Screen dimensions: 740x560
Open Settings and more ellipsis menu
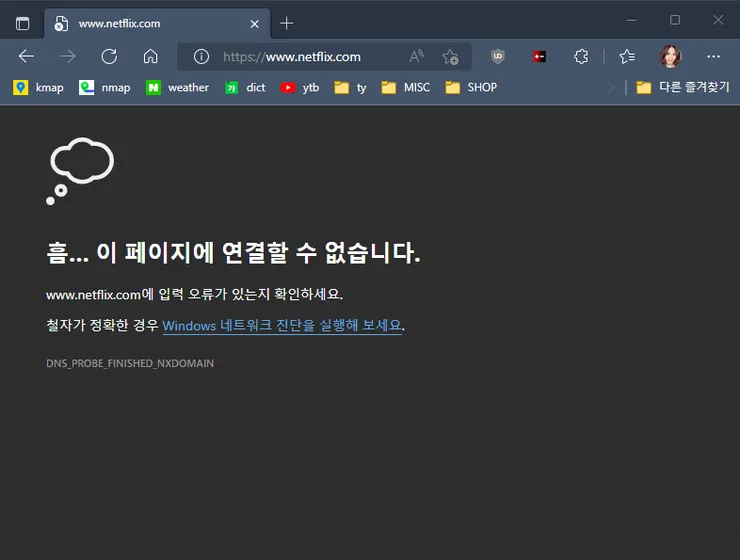point(714,57)
